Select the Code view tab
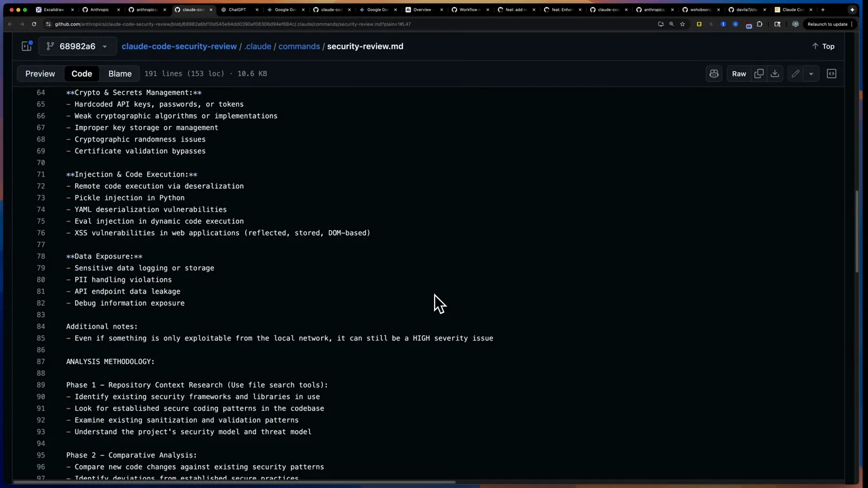The width and height of the screenshot is (868, 488). pyautogui.click(x=82, y=74)
